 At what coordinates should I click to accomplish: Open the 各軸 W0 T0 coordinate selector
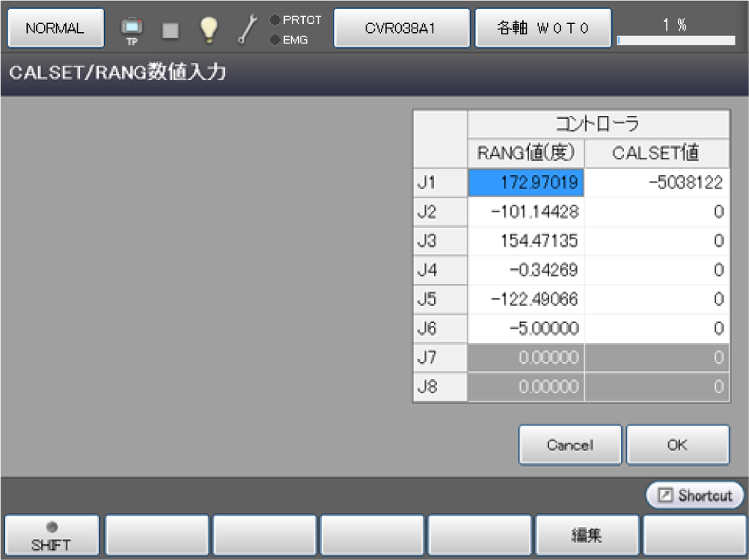pos(543,28)
